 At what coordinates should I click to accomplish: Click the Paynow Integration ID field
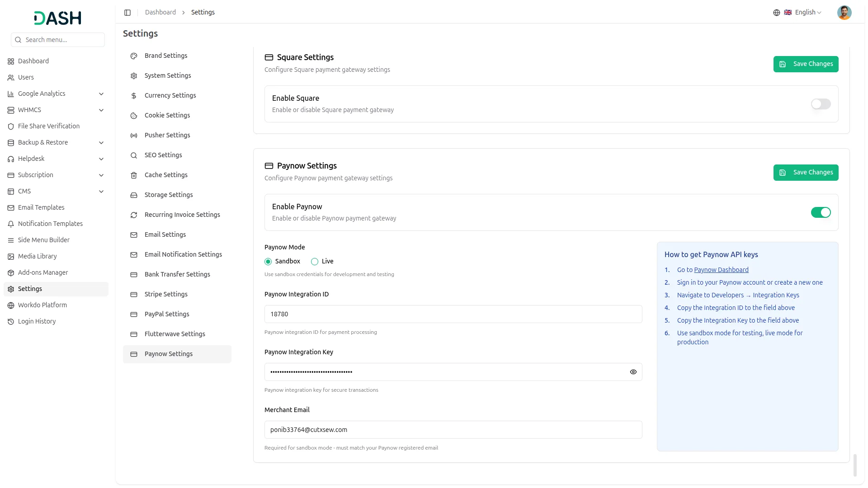[453, 314]
